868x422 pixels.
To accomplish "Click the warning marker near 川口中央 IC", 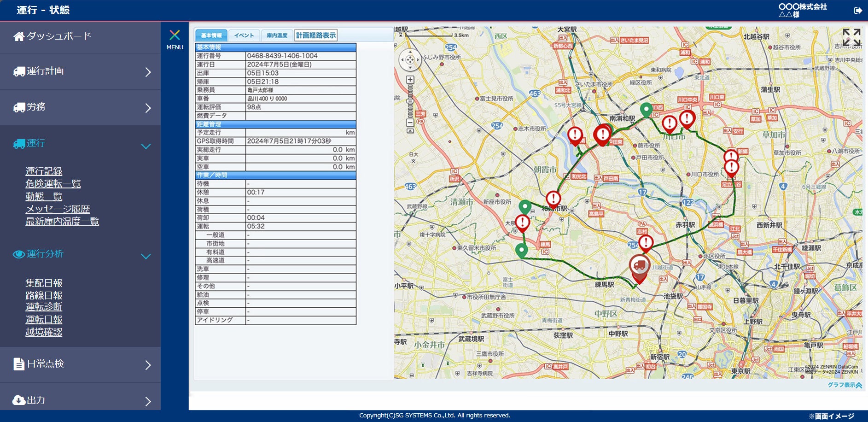I will coord(687,119).
